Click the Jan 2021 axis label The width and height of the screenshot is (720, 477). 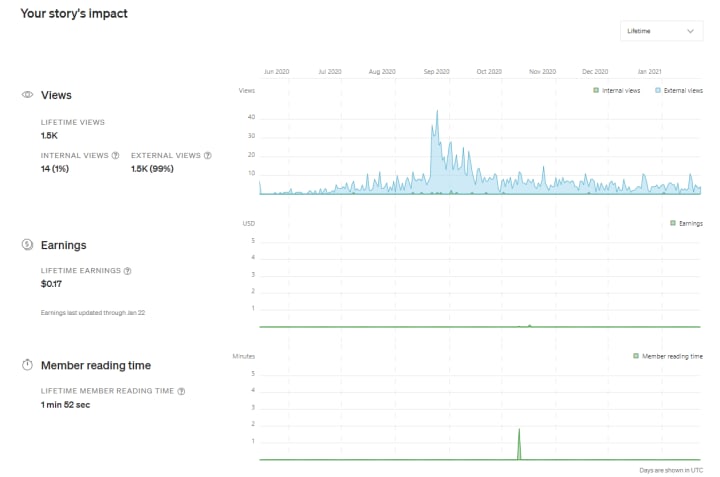pyautogui.click(x=649, y=72)
